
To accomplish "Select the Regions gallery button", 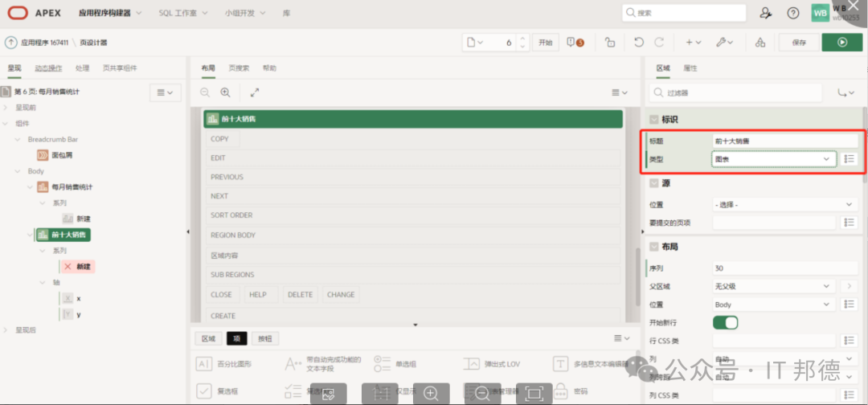I will (x=208, y=338).
